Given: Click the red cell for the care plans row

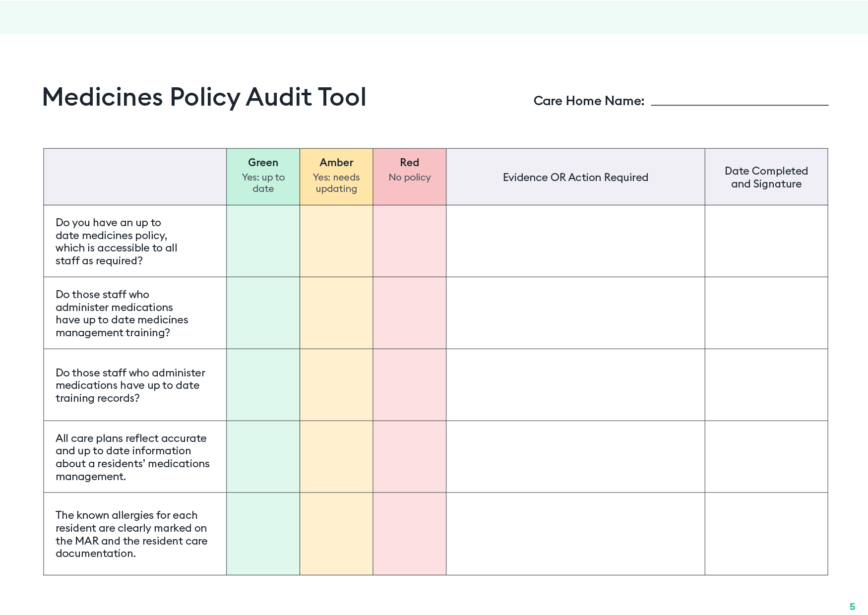Looking at the screenshot, I should pos(409,457).
